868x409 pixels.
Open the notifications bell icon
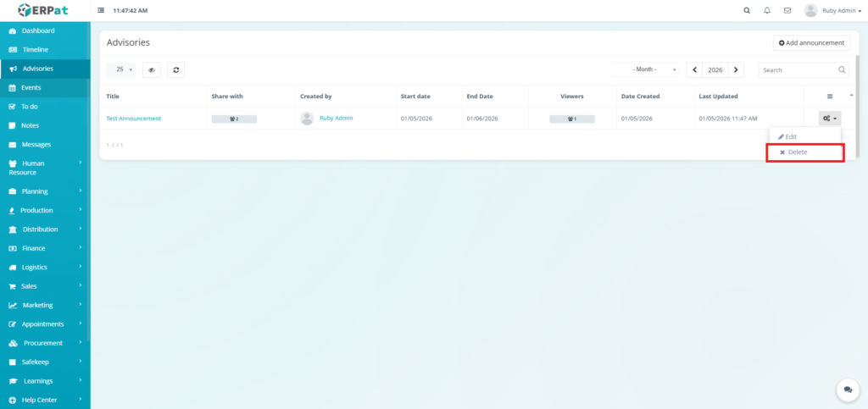tap(767, 11)
